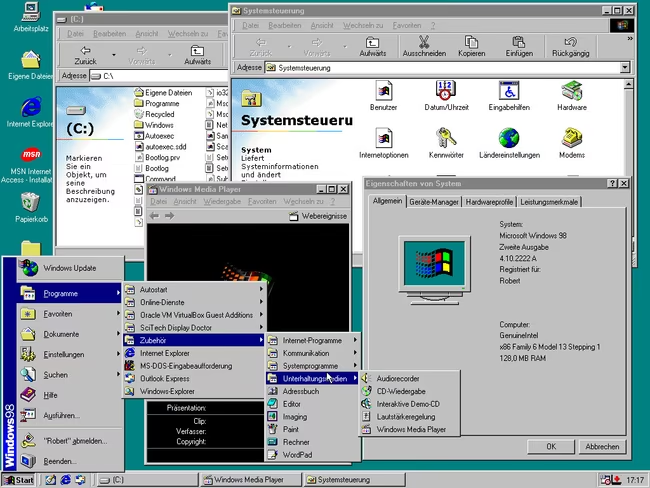This screenshot has height=488, width=650.
Task: Click the Start button
Action: pyautogui.click(x=18, y=480)
